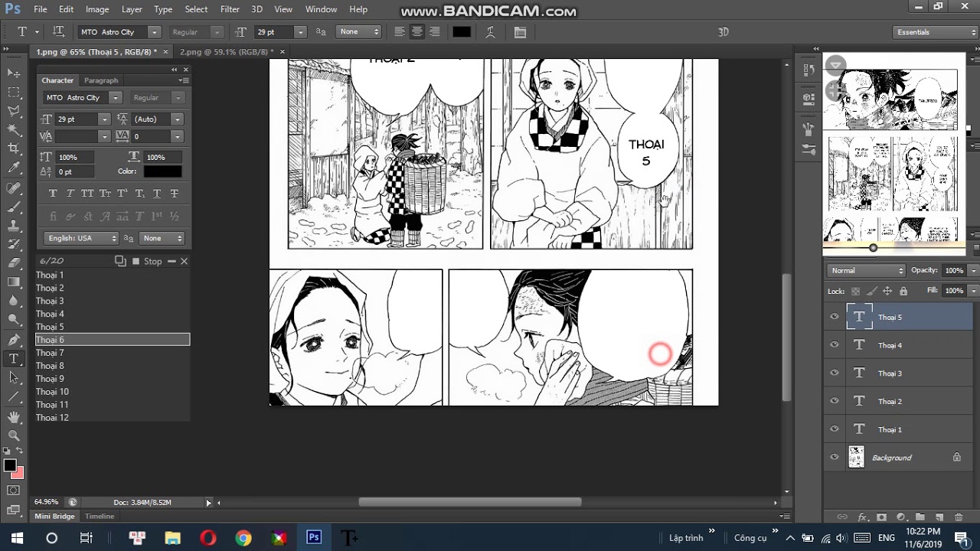
Task: Left align text in options bar
Action: [x=400, y=32]
